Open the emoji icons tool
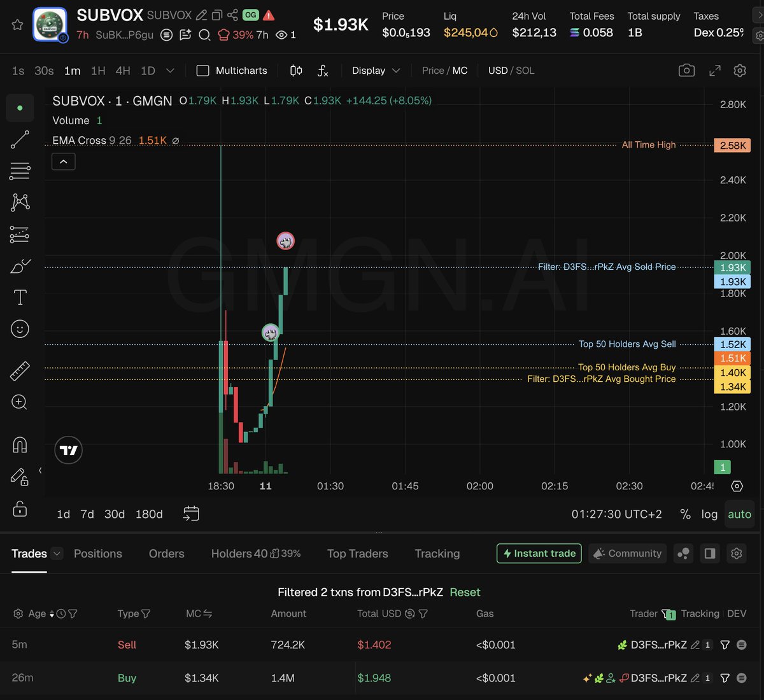 pos(20,329)
